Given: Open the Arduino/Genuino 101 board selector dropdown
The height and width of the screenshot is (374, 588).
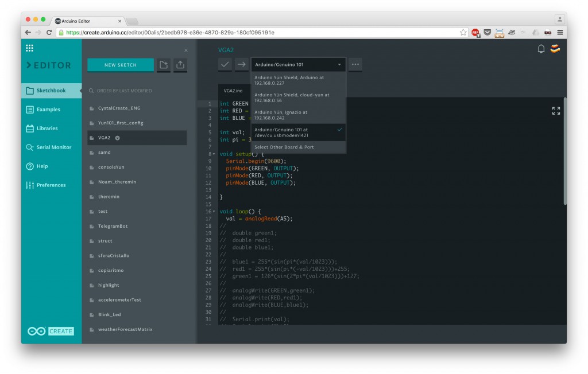Looking at the screenshot, I should coord(299,64).
